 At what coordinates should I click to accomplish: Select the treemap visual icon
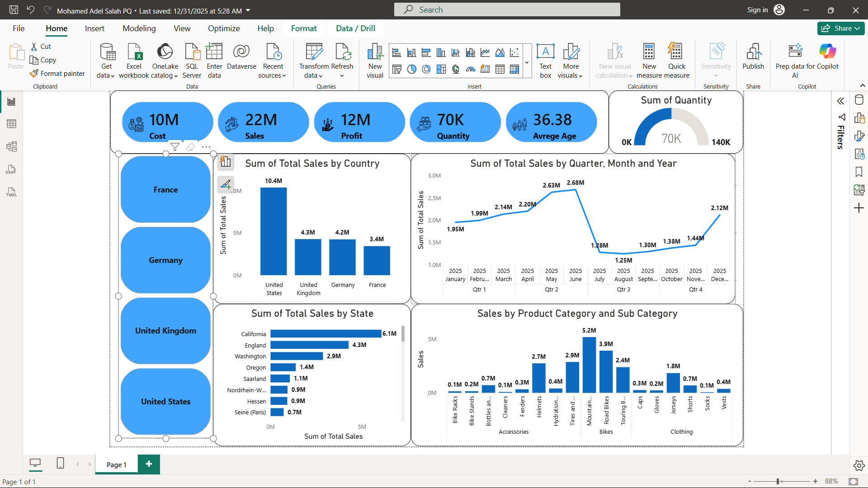point(441,69)
